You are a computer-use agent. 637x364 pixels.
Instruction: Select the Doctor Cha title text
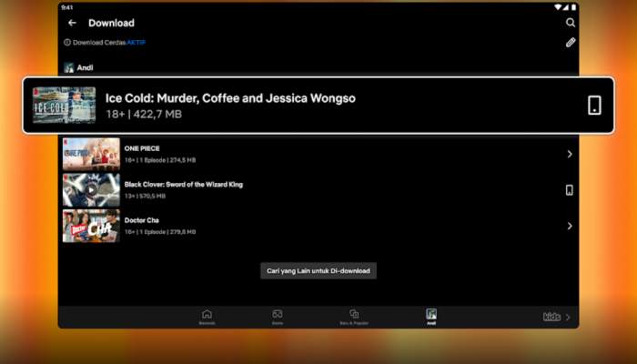[x=141, y=220]
